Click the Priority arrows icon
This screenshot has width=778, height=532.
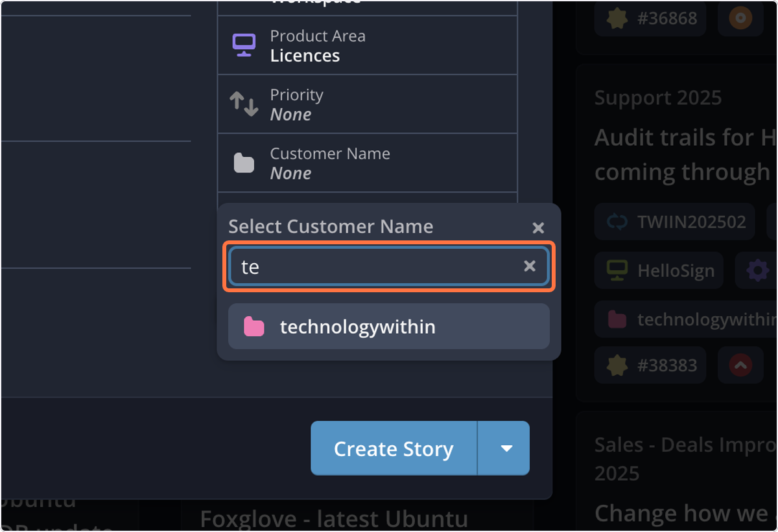244,104
